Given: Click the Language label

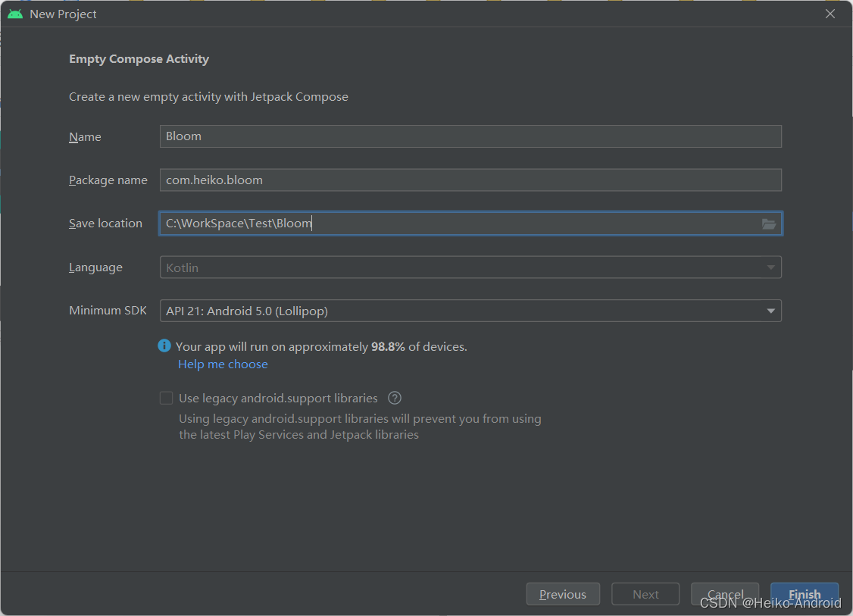Looking at the screenshot, I should point(95,267).
